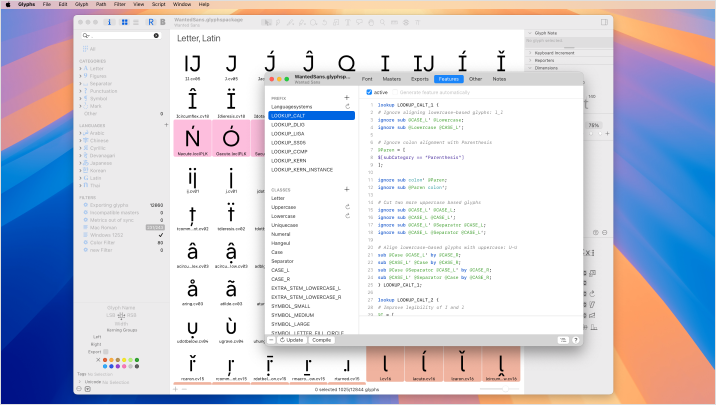Open the action menu at sidebar bottom
Screen dimensions: 716x405
[x=87, y=389]
